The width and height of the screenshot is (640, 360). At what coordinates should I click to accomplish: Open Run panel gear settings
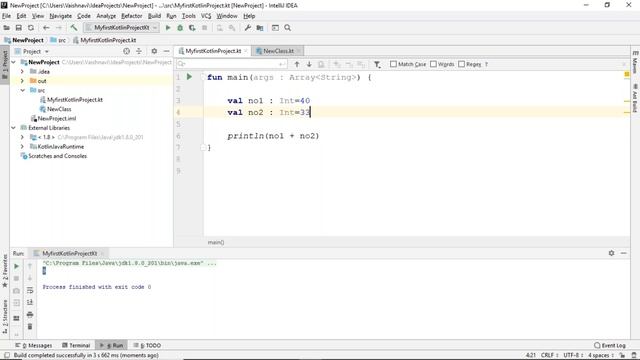click(611, 253)
